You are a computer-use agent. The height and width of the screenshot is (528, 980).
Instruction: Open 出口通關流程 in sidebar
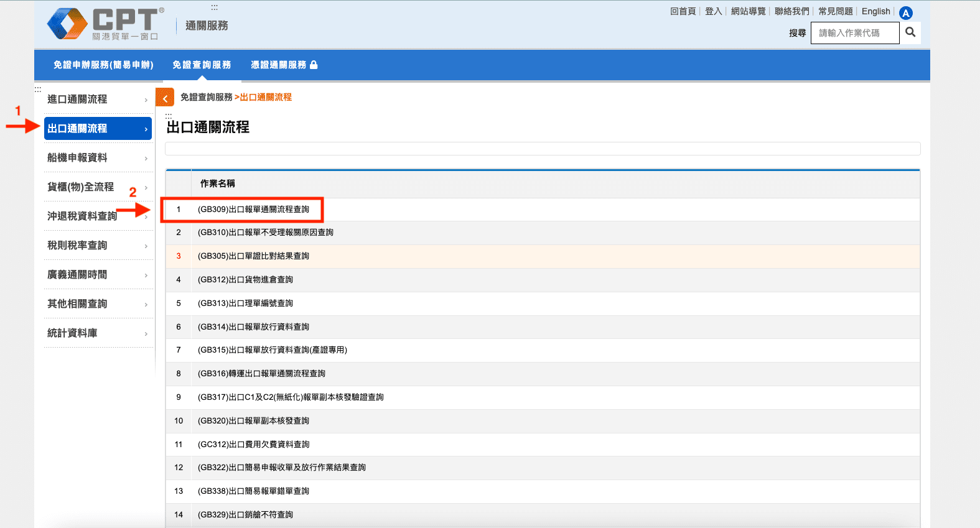(x=98, y=129)
